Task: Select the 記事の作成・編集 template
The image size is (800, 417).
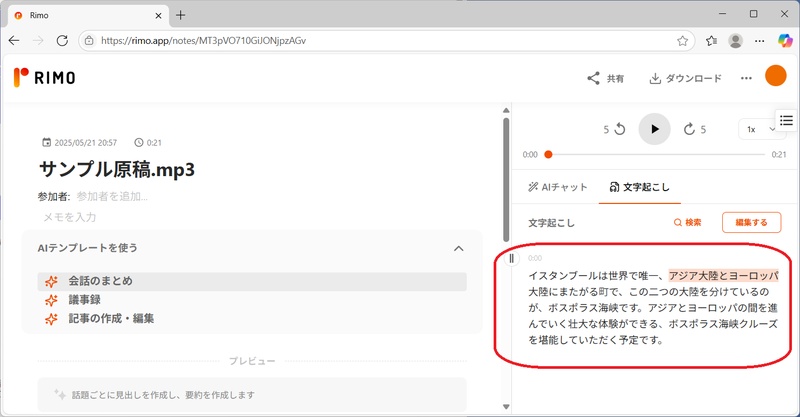Action: [x=252, y=319]
